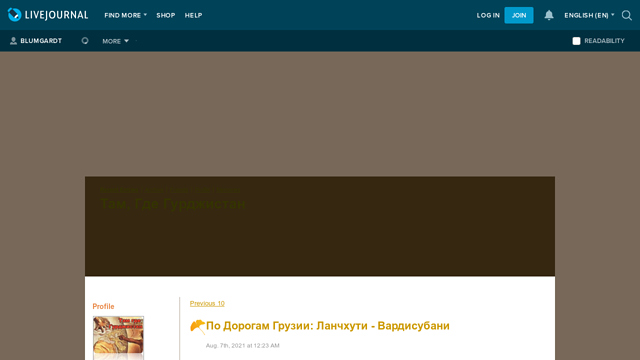Expand the More dropdown in the journal bar
Screen dimensions: 640x360
point(116,41)
